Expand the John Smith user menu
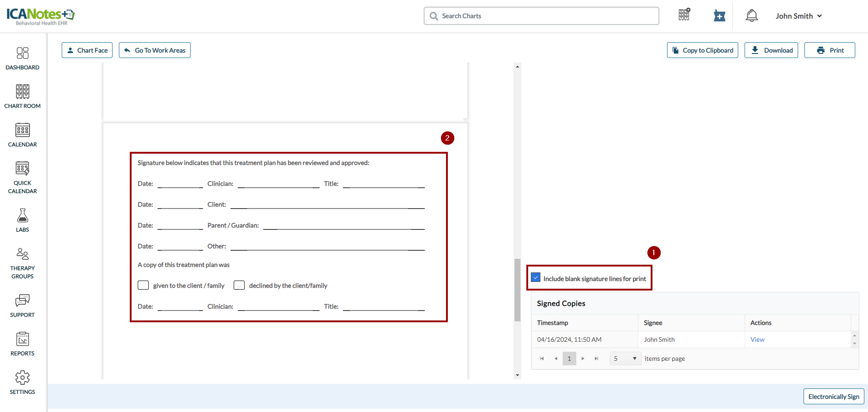 tap(799, 16)
